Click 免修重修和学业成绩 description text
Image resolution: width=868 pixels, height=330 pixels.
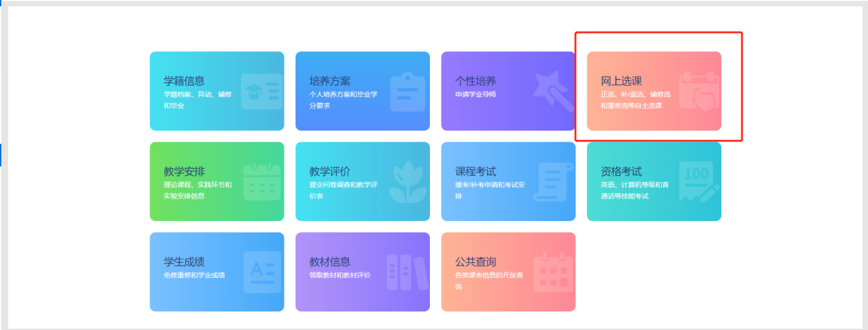[x=194, y=275]
